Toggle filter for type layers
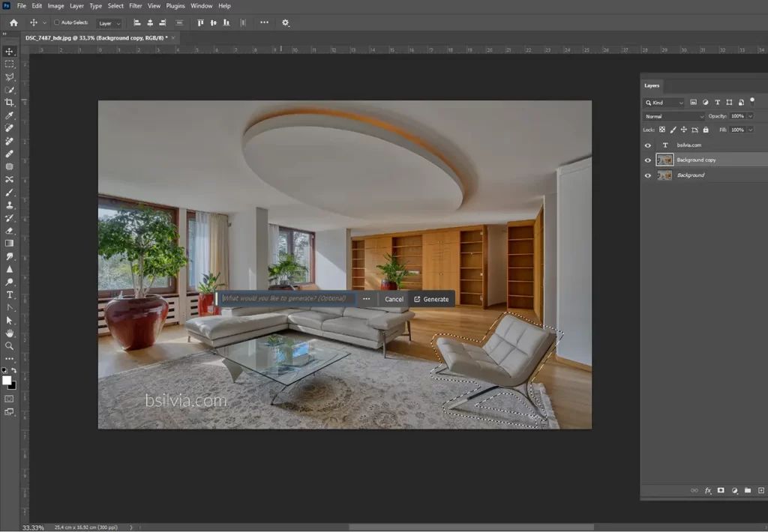This screenshot has width=768, height=532. 718,103
